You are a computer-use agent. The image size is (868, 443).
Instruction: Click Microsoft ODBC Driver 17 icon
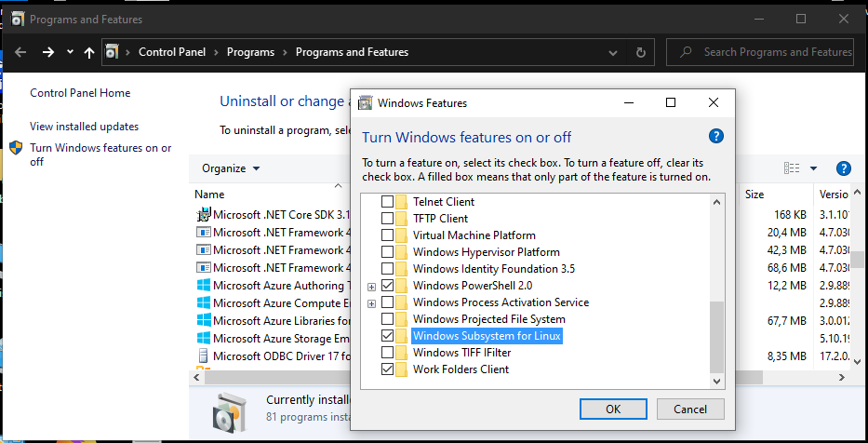tap(205, 356)
